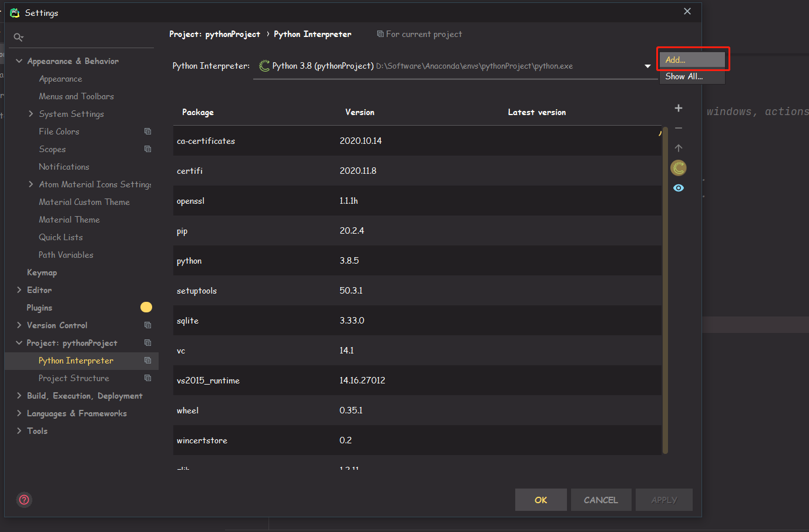Click the minus icon to uninstall package
This screenshot has height=532, width=809.
(x=679, y=128)
